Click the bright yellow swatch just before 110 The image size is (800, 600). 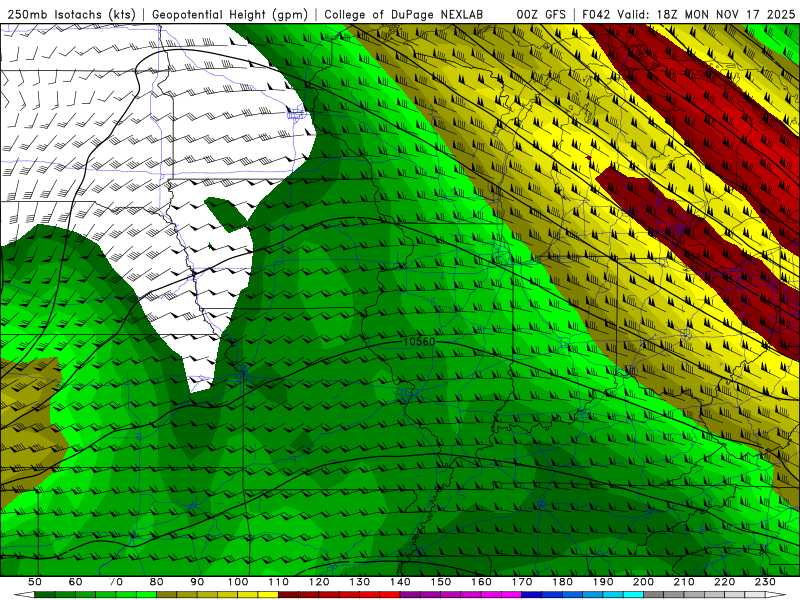268,595
